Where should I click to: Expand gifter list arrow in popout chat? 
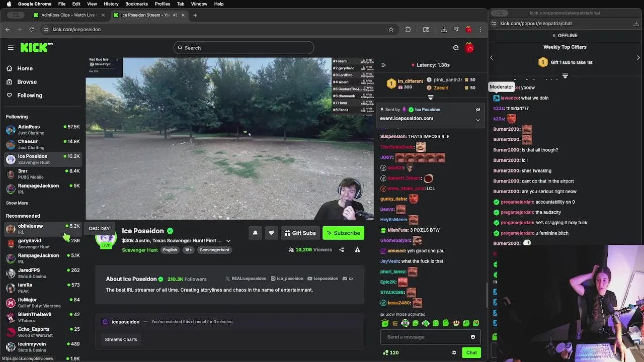click(565, 76)
